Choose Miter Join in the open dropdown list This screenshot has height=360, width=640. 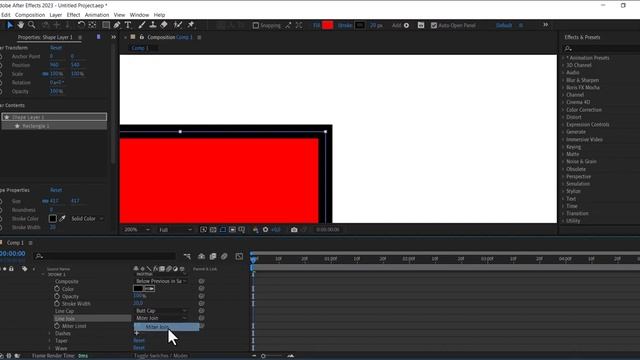click(x=167, y=327)
